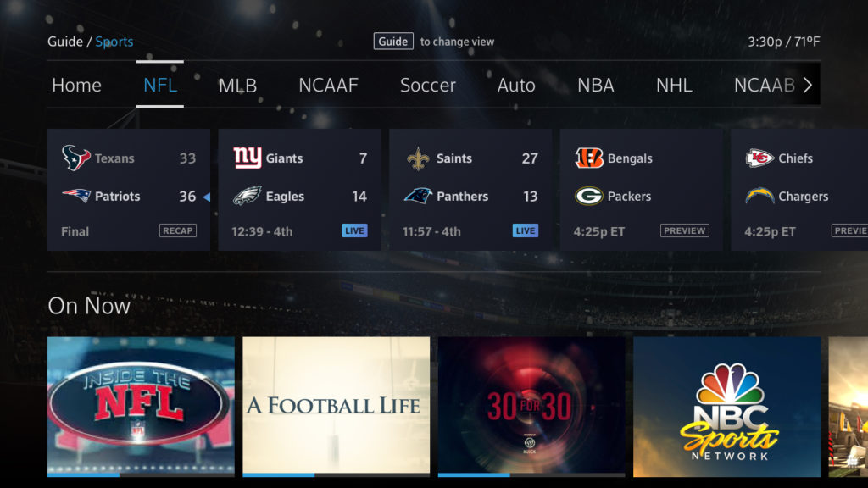
Task: Open RECAP of the Texans-Patriots game
Action: click(x=177, y=230)
